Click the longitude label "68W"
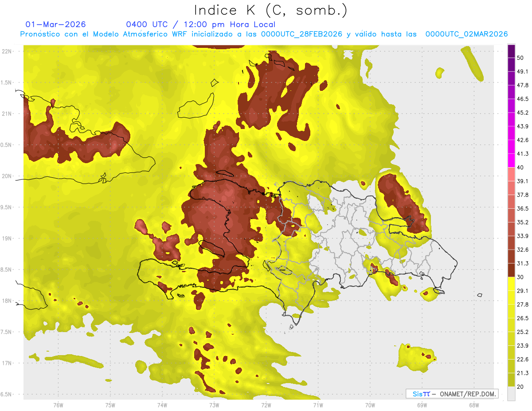The image size is (532, 411). click(473, 406)
